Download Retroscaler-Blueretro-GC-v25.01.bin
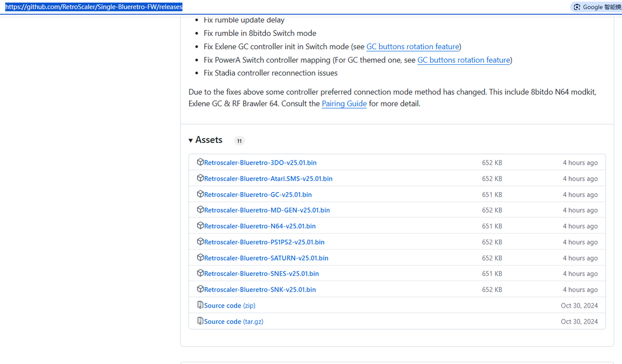The width and height of the screenshot is (622, 364). coord(258,195)
